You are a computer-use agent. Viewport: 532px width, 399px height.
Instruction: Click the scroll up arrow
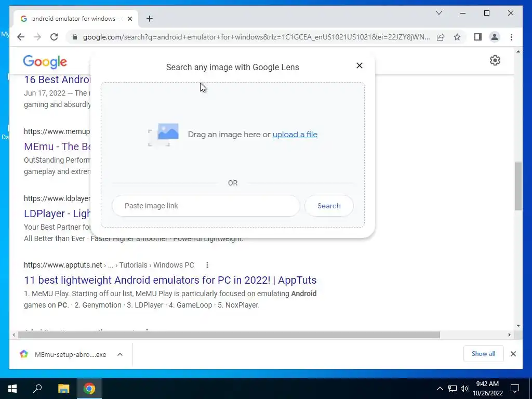518,52
